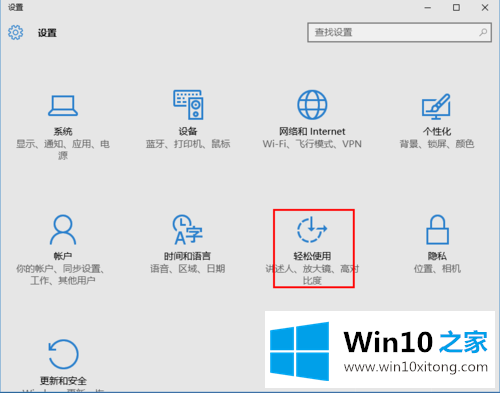Screen dimensions: 500x393
Task: Click the 轻松使用 label text
Action: (312, 256)
